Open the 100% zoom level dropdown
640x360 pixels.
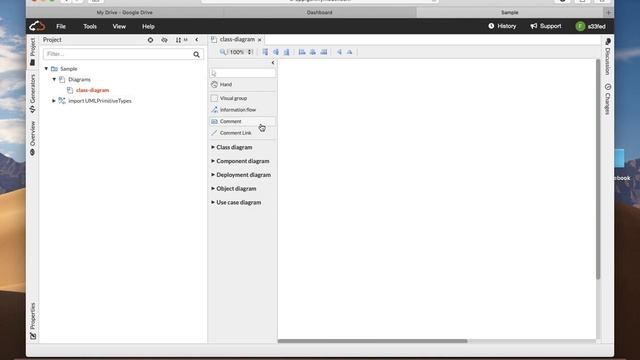241,52
